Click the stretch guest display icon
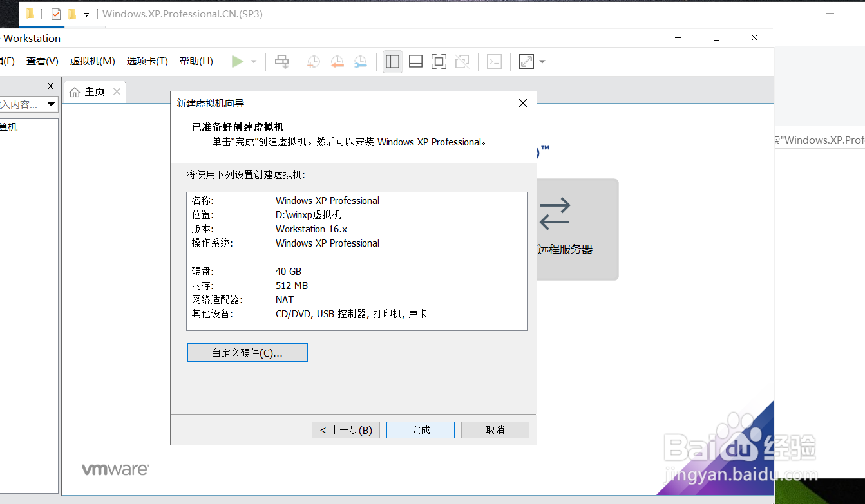 click(x=526, y=62)
